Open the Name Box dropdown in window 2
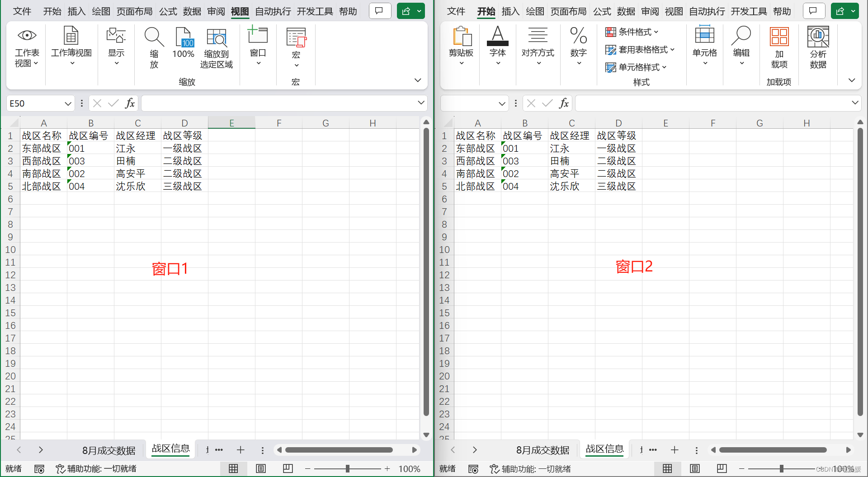The image size is (868, 477). [x=502, y=103]
